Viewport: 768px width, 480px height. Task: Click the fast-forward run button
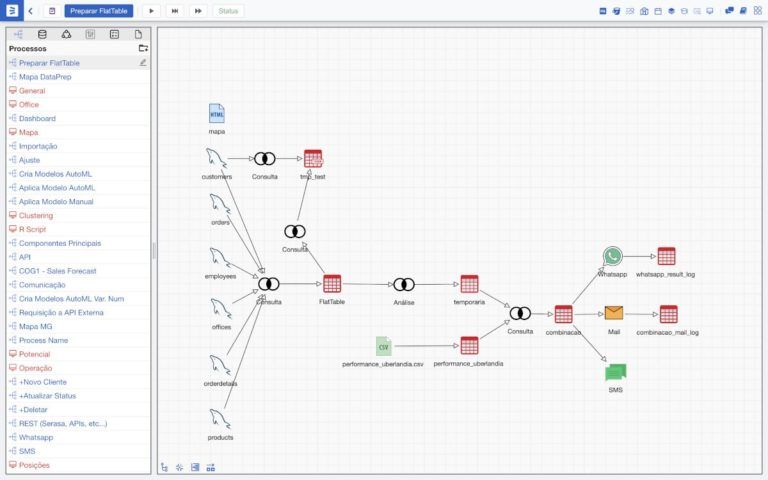(x=198, y=11)
